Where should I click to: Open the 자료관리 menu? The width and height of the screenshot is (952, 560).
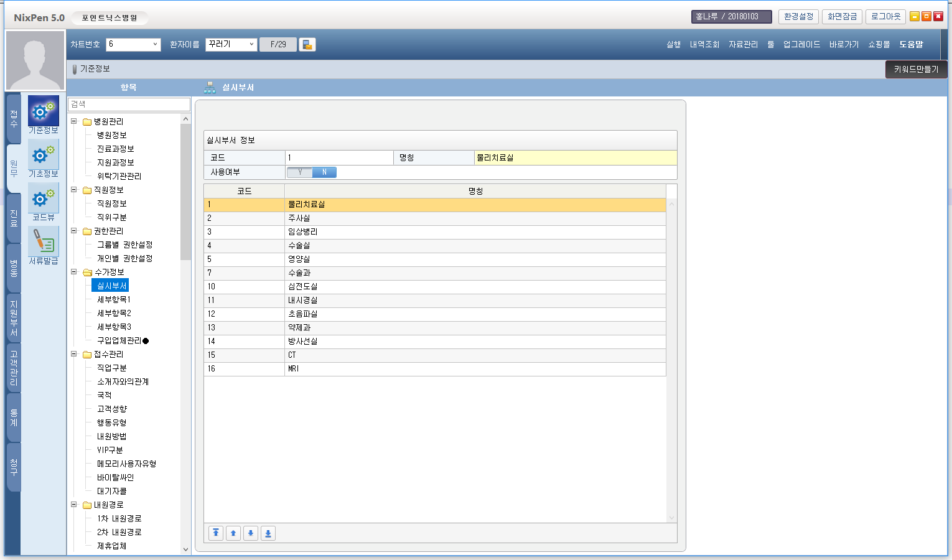coord(743,45)
